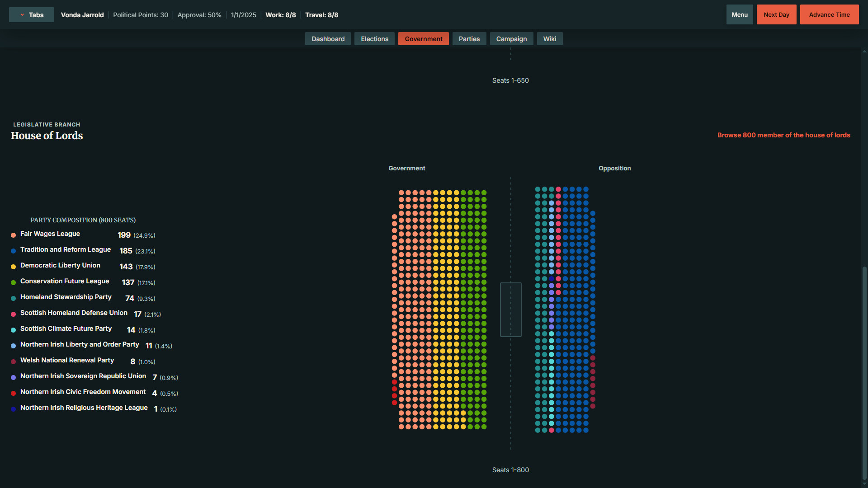This screenshot has height=488, width=868.
Task: Select the Government tab
Action: [x=424, y=39]
